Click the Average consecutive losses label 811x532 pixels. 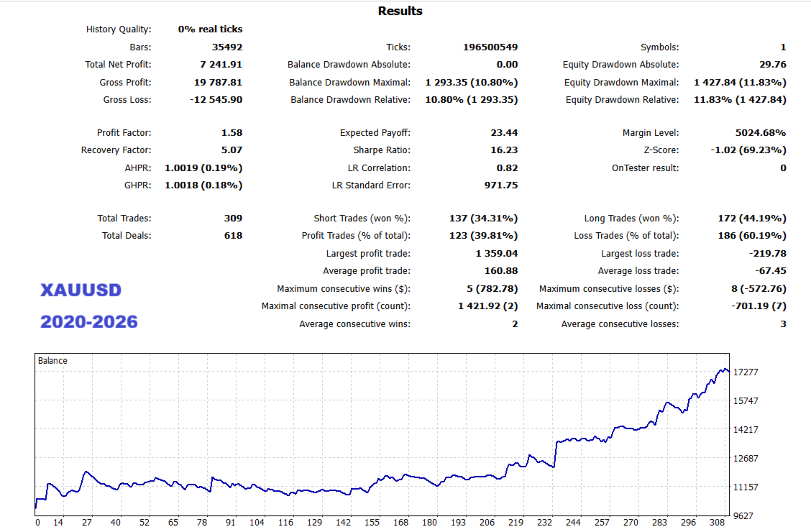pos(620,324)
